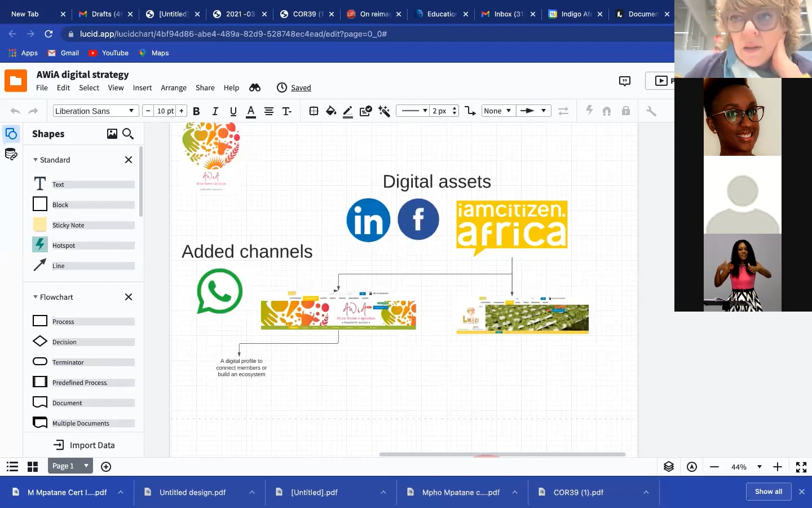812x508 pixels.
Task: Open the grid view of pages
Action: click(x=33, y=467)
